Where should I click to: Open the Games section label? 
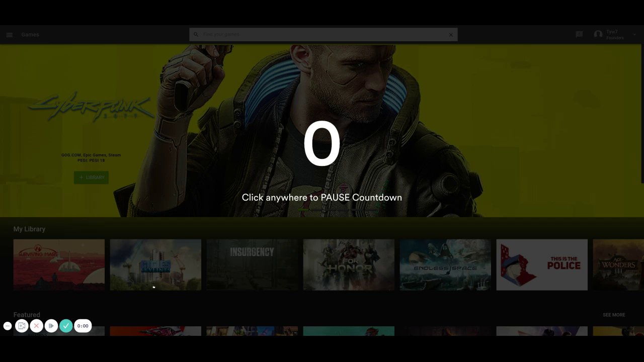pos(30,35)
